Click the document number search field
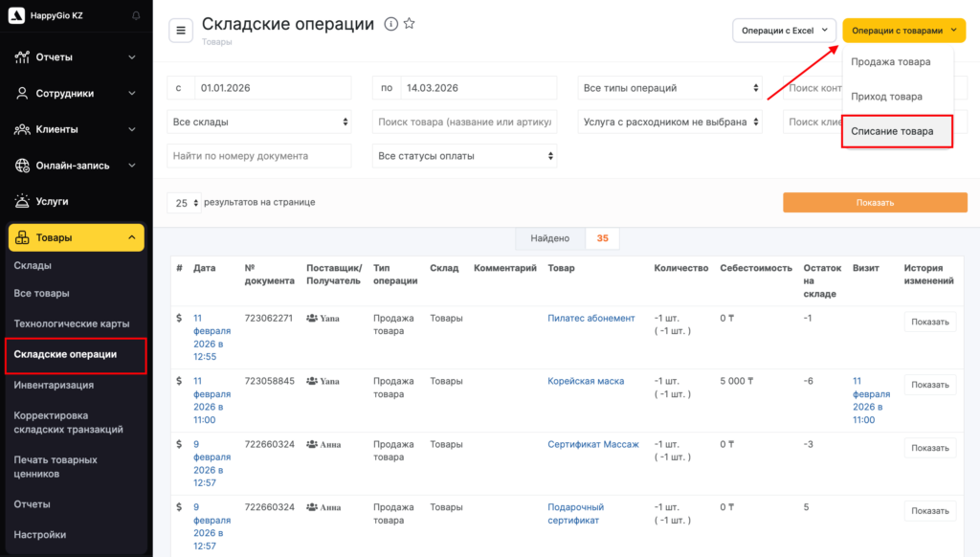The width and height of the screenshot is (980, 557). click(259, 156)
